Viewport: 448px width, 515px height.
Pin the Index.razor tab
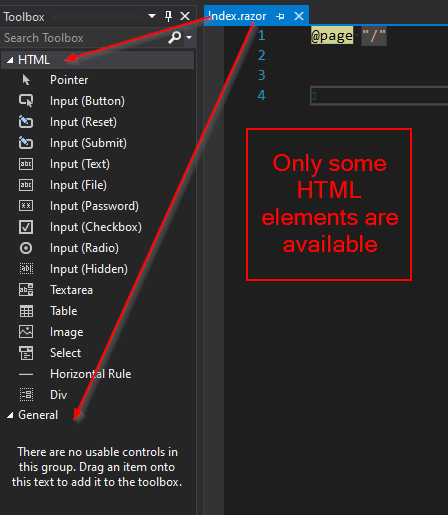[280, 16]
